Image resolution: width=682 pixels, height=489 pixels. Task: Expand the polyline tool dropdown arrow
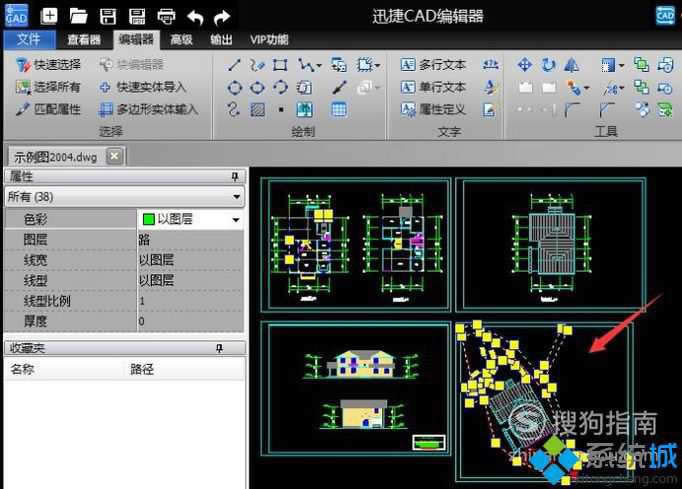[x=319, y=66]
